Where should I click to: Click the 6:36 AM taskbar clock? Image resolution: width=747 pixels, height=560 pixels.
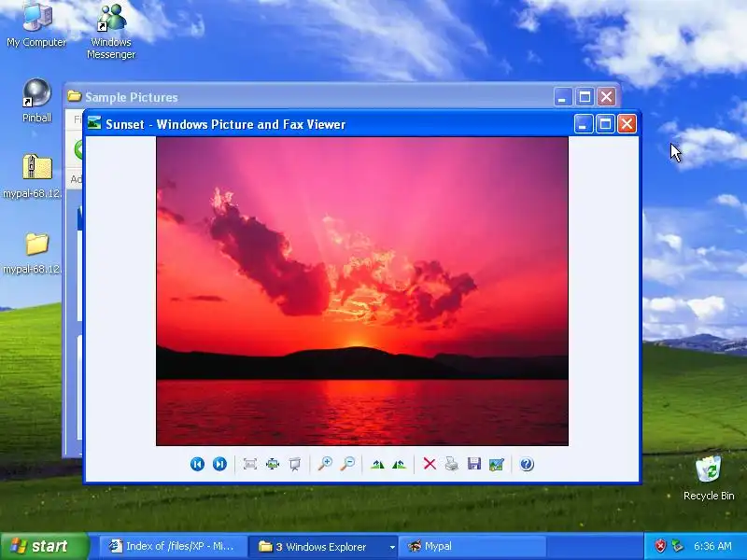pyautogui.click(x=712, y=546)
